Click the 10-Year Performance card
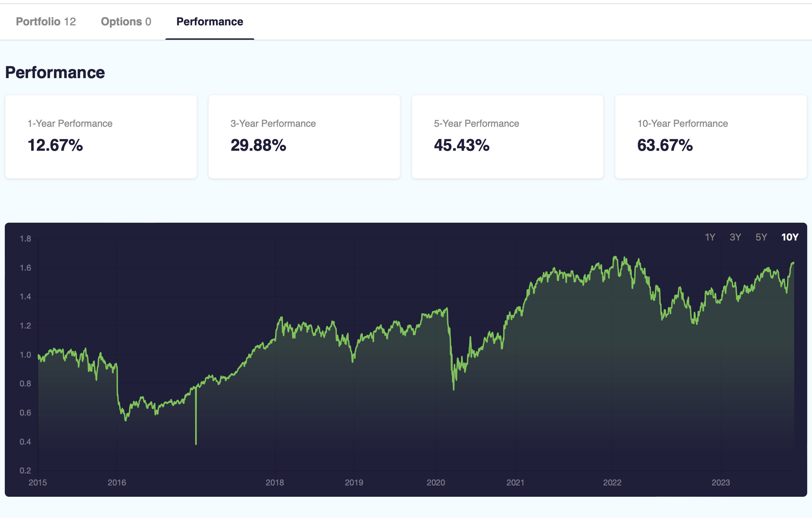This screenshot has width=812, height=518. point(711,137)
